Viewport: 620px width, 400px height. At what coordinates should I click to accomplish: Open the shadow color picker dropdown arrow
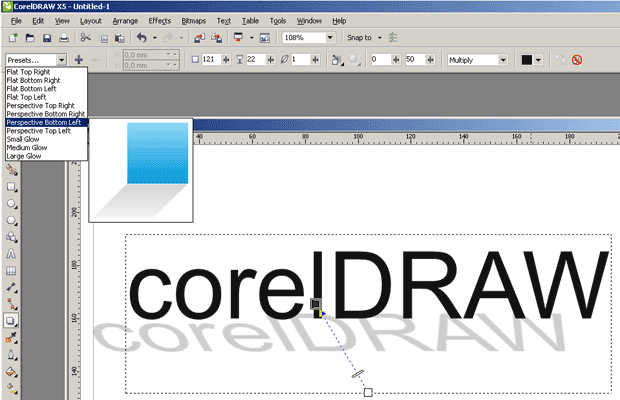click(x=538, y=60)
